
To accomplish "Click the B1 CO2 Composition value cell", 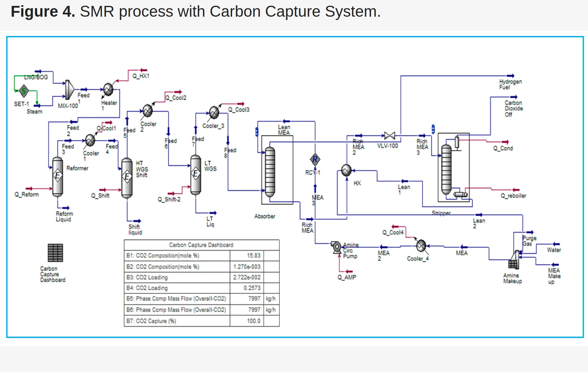I will click(x=246, y=256).
